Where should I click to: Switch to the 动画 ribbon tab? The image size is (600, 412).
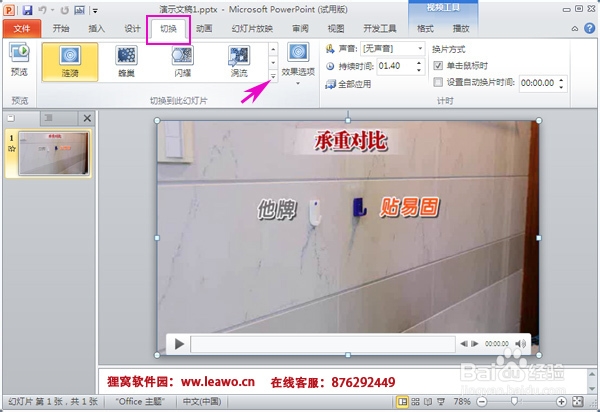click(x=204, y=28)
